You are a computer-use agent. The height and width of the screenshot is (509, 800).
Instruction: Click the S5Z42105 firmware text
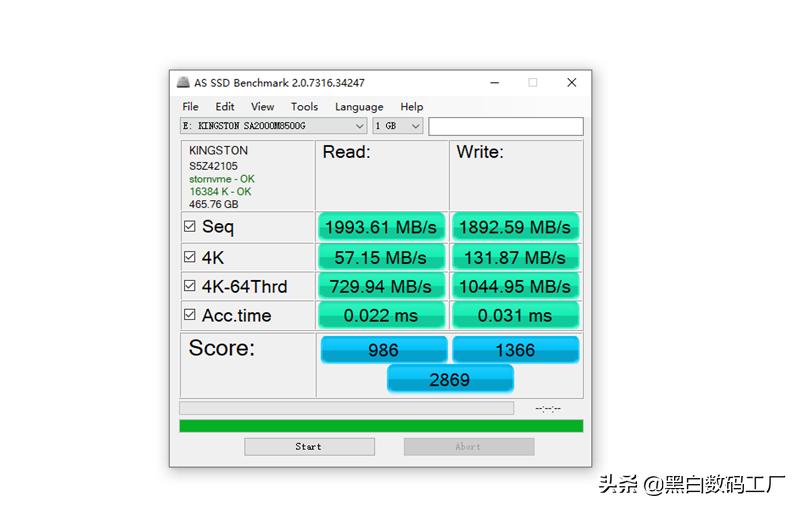click(x=213, y=166)
